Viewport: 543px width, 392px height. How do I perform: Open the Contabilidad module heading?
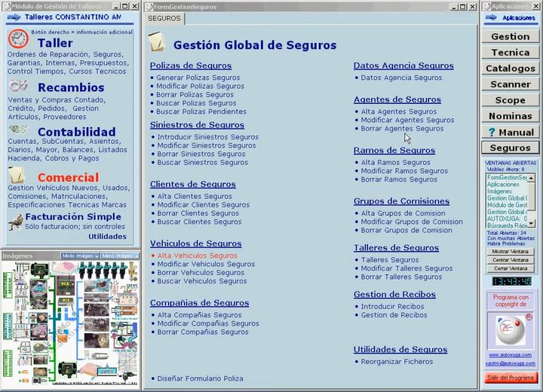pyautogui.click(x=77, y=132)
